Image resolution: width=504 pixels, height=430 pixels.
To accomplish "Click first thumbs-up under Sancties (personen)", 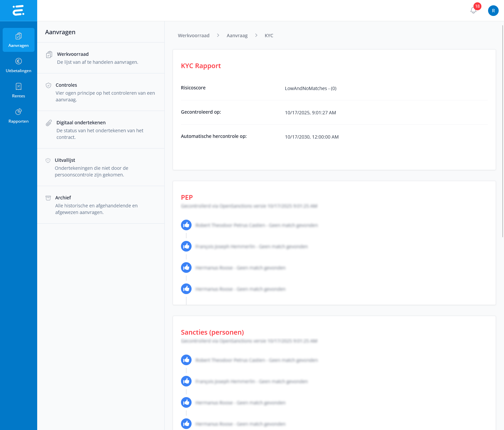I will pyautogui.click(x=186, y=360).
